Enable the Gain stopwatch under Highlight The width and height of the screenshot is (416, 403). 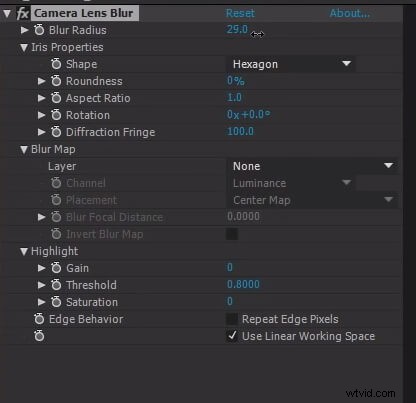click(x=56, y=268)
